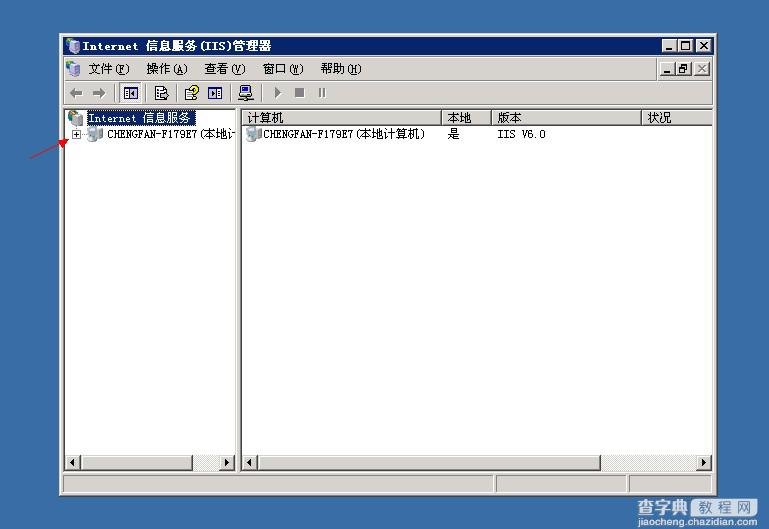Click the Back arrow toolbar icon
The width and height of the screenshot is (769, 529).
(76, 93)
